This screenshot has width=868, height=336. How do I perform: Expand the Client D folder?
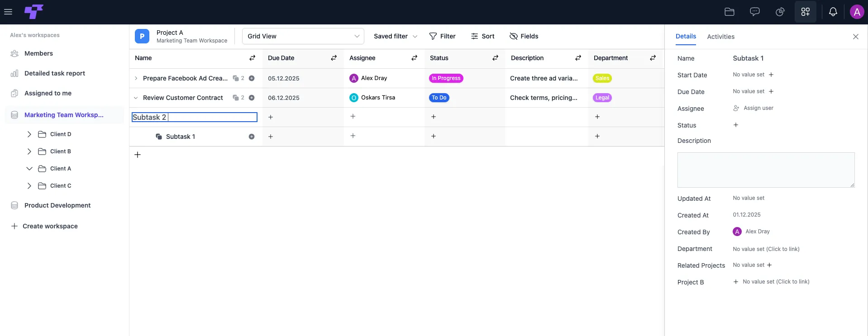pos(29,134)
